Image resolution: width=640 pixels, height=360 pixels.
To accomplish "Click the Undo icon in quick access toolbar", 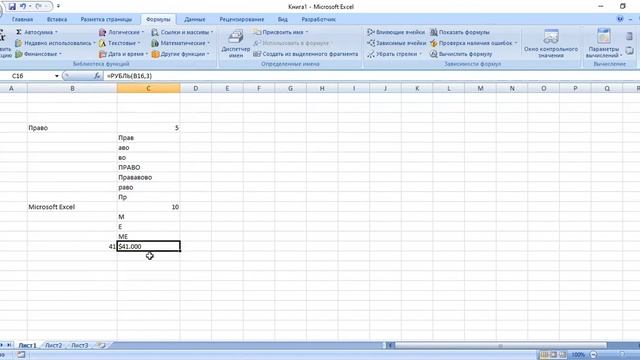I will pos(23,6).
